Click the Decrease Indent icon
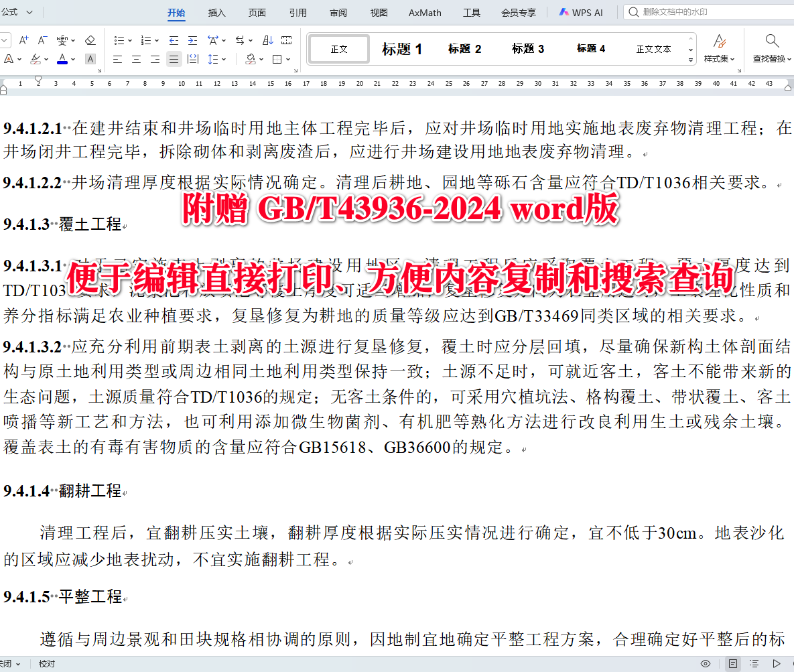This screenshot has width=794, height=672. click(x=173, y=40)
